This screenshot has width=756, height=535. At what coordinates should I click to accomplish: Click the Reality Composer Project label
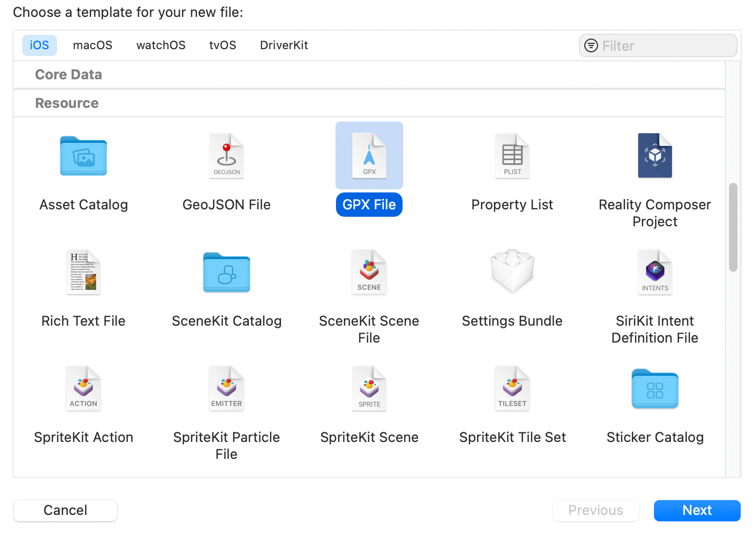pos(655,213)
